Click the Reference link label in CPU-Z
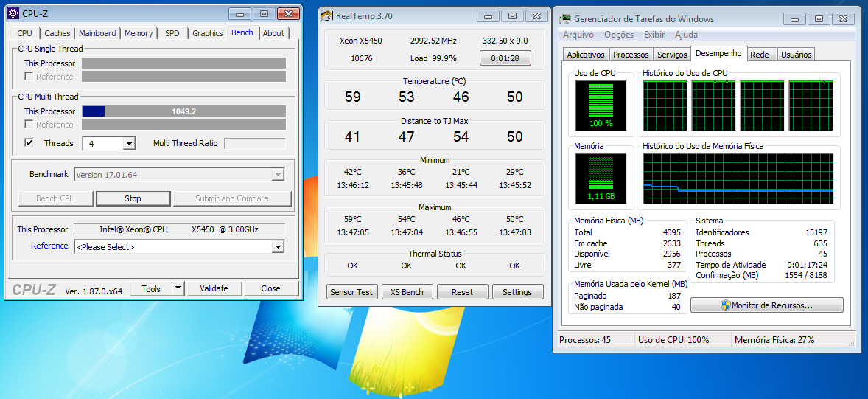Viewport: 868px width, 399px height. [50, 246]
